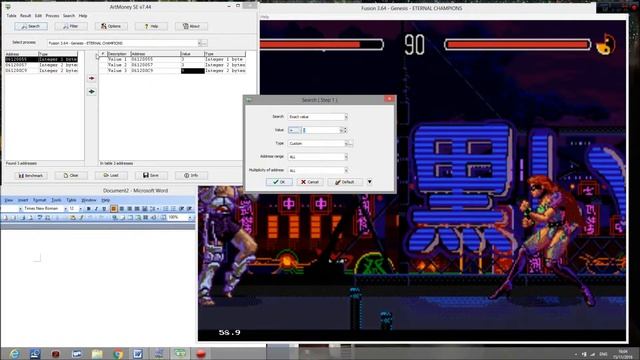The height and width of the screenshot is (360, 640).
Task: Click the Filter button in ArtMoney
Action: click(71, 26)
